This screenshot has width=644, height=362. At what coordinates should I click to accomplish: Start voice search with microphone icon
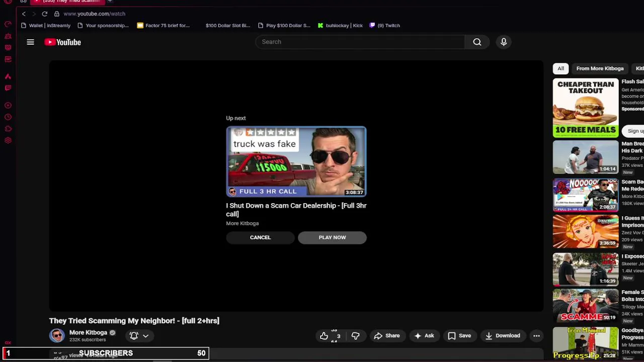click(504, 42)
